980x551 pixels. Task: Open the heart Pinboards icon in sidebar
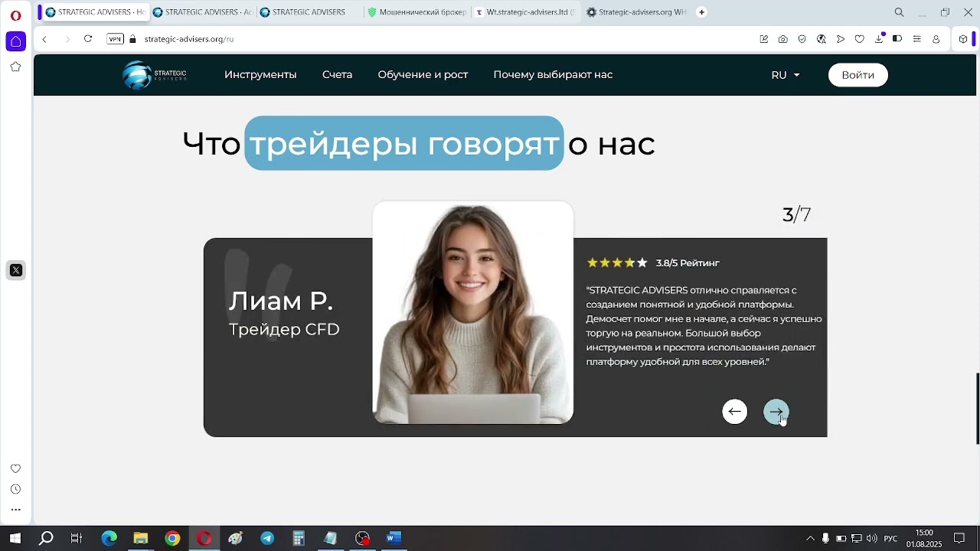pyautogui.click(x=15, y=468)
